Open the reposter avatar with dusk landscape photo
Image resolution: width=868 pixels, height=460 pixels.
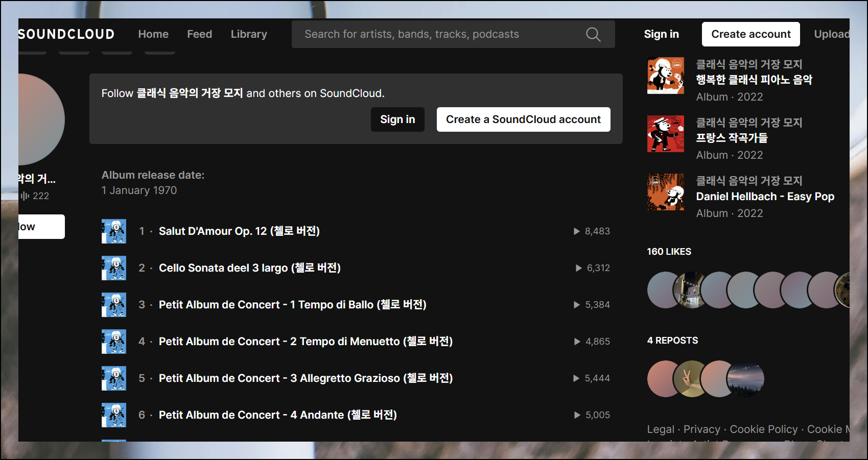pyautogui.click(x=746, y=379)
